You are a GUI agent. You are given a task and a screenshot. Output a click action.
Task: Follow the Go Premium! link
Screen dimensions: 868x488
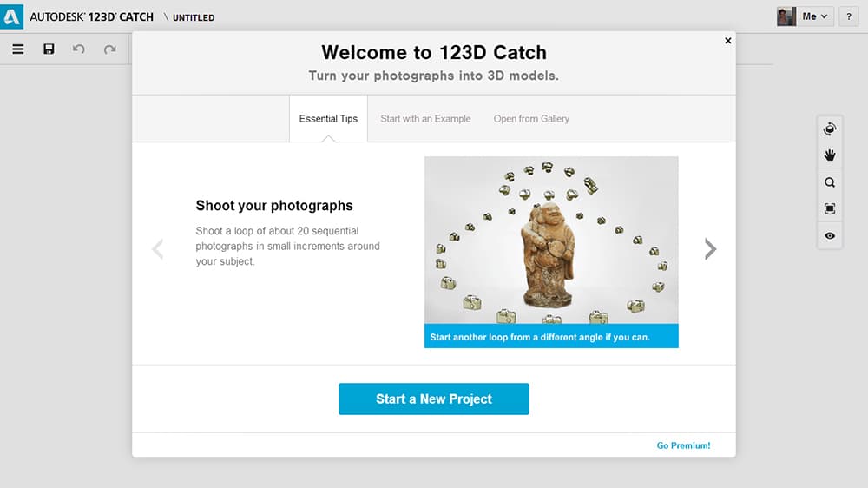pyautogui.click(x=683, y=445)
